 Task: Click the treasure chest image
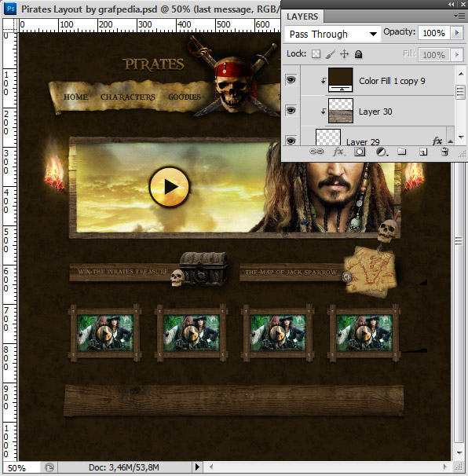pyautogui.click(x=203, y=268)
